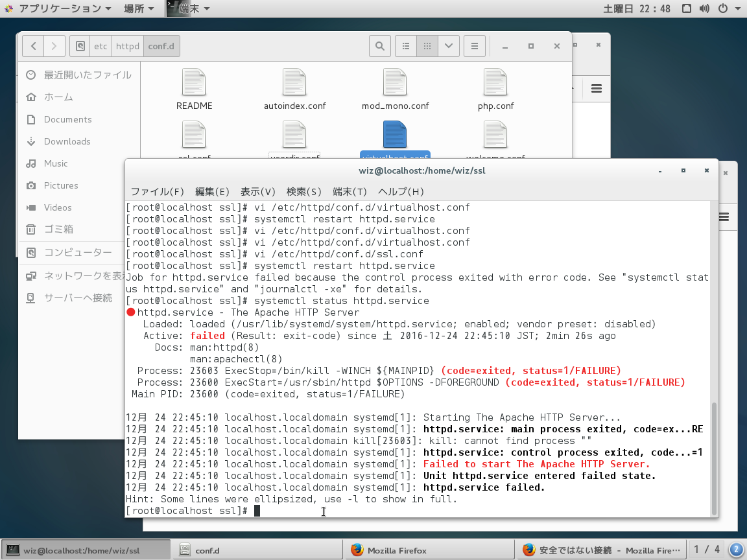Click workspace switcher 1 / 4

[707, 550]
